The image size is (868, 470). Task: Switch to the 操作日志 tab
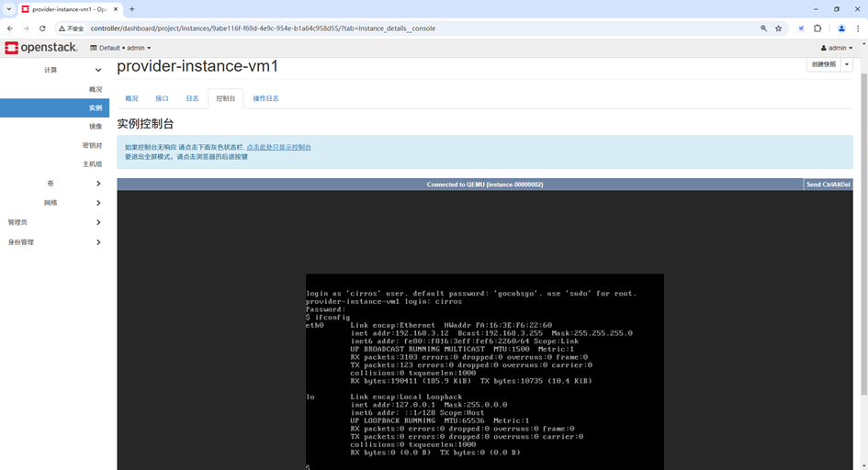265,98
